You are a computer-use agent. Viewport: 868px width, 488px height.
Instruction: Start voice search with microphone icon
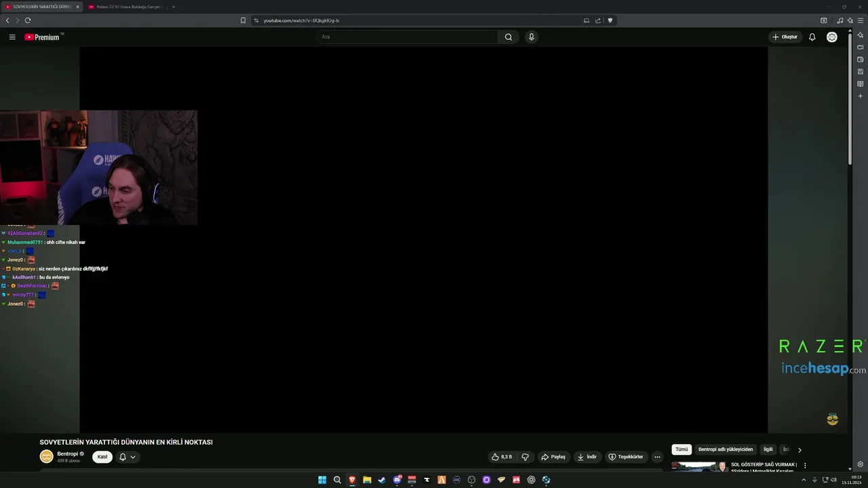pos(532,37)
